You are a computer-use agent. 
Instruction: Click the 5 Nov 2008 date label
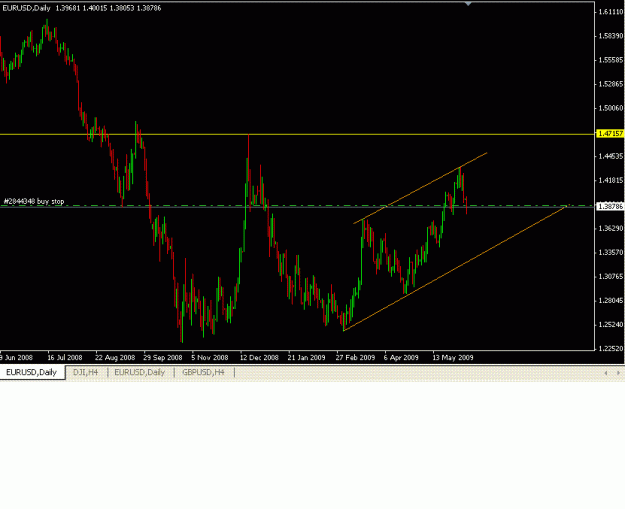click(210, 358)
